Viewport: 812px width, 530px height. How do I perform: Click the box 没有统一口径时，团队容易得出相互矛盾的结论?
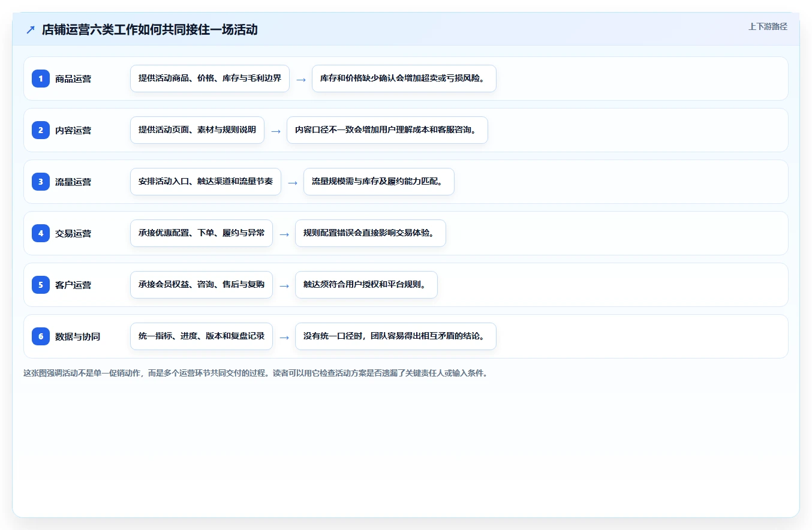click(396, 336)
